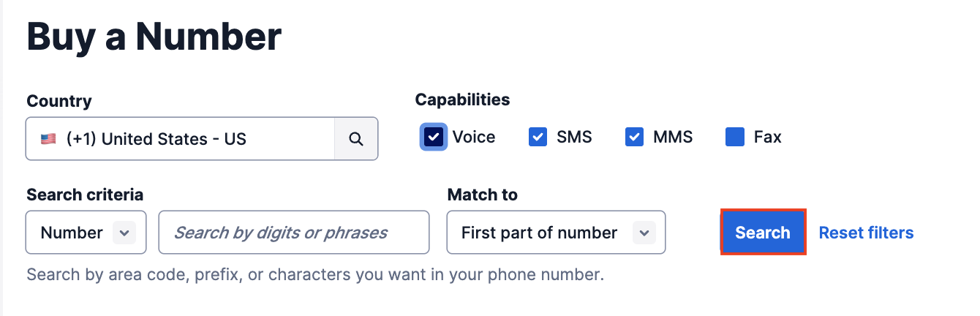This screenshot has width=980, height=316.
Task: Click the chevron icon beside Number
Action: (124, 233)
